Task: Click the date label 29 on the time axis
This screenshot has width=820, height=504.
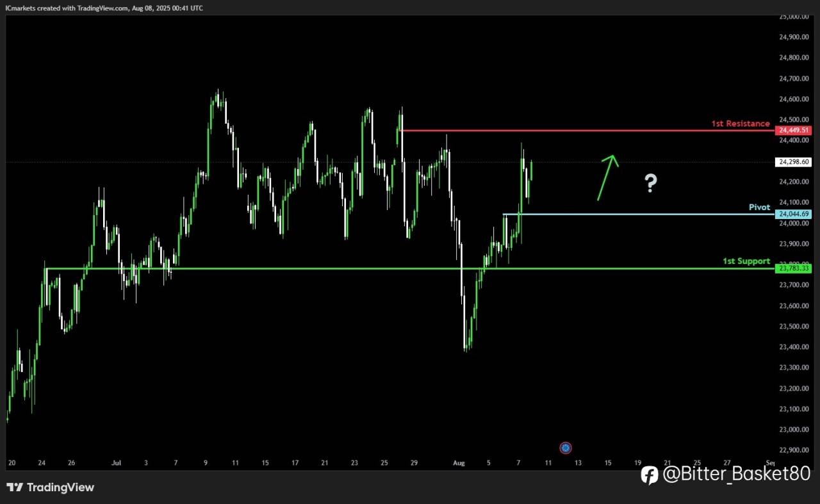Action: point(414,462)
